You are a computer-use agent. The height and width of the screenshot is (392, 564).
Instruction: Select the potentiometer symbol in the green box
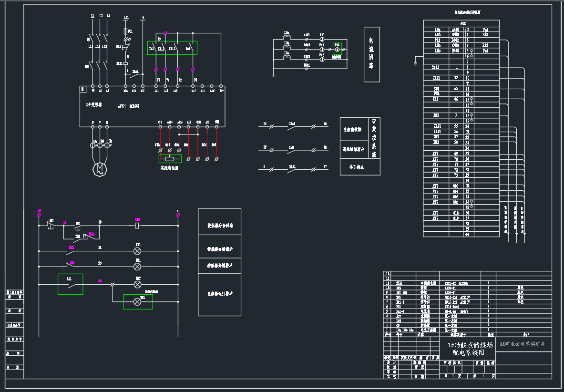(170, 159)
